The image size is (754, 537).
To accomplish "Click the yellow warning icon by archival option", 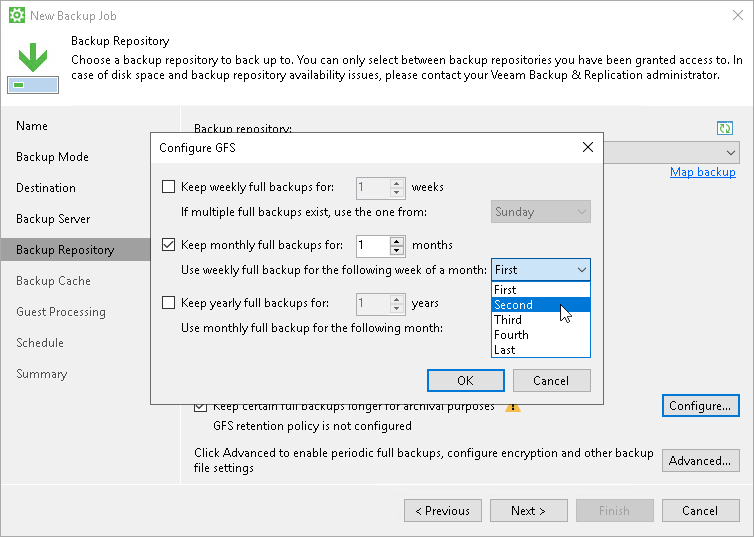I will (x=513, y=408).
